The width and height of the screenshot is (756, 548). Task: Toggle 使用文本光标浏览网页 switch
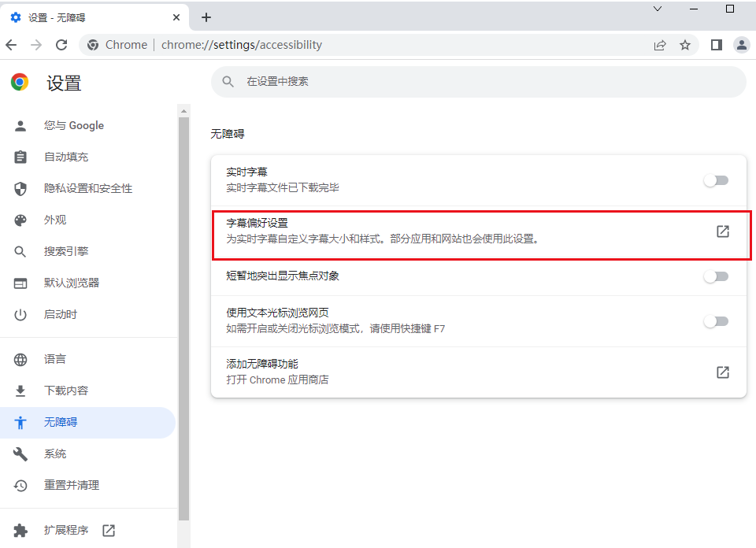click(716, 321)
